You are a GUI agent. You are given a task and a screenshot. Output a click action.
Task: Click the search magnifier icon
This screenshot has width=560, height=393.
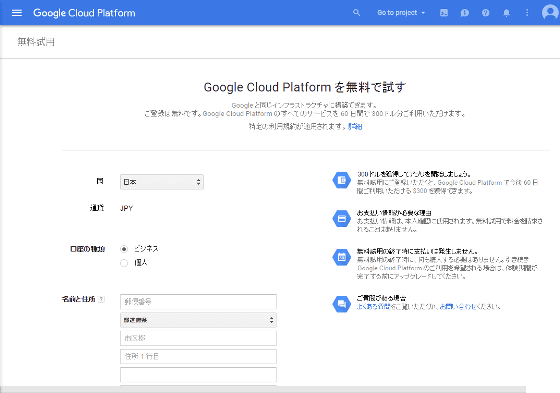pos(356,13)
